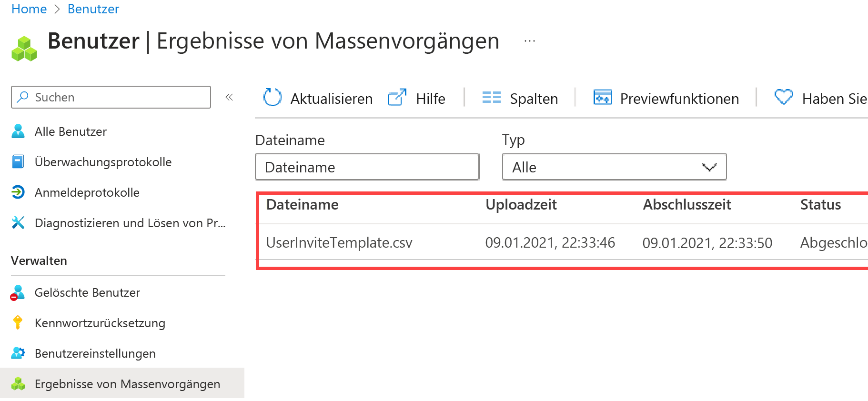Click completion time 09.01.2021, 22:33:50
Image resolution: width=868 pixels, height=401 pixels.
tap(707, 243)
